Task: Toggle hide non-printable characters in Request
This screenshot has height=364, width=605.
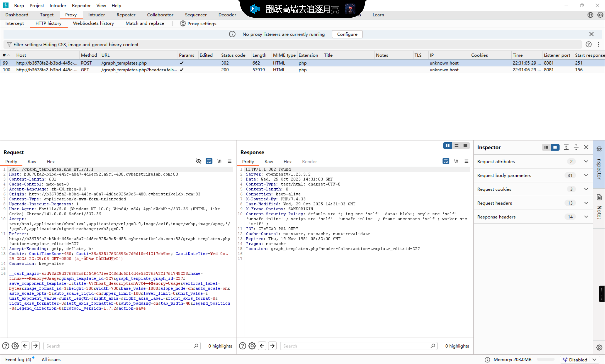Action: [198, 161]
